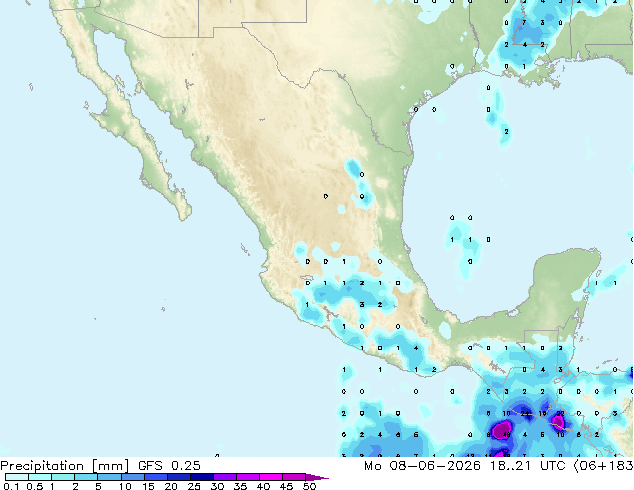Click the 'GFS 0.25' model label
Image resolution: width=634 pixels, height=490 pixels.
point(169,466)
